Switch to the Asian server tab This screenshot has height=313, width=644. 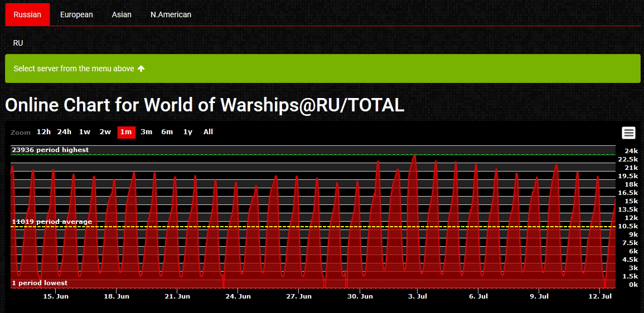[122, 14]
